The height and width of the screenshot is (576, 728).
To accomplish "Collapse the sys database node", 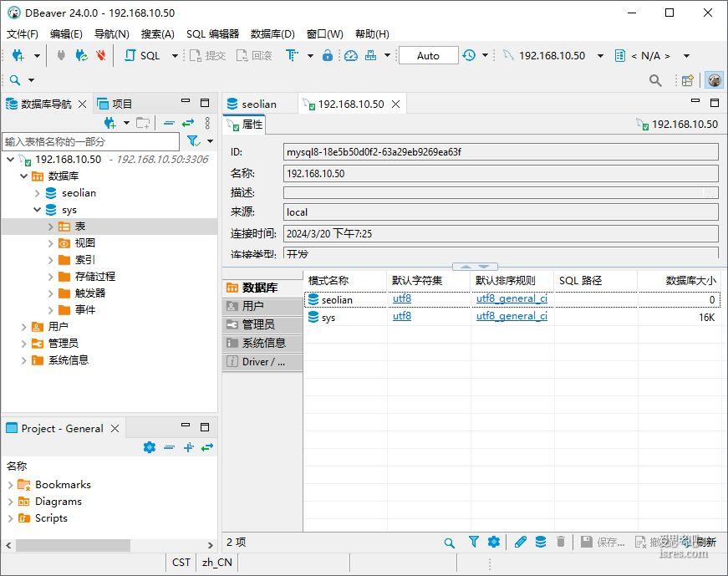I will tap(38, 210).
